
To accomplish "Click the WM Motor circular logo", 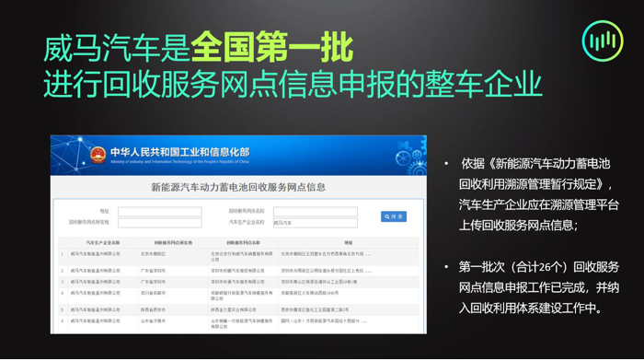I will click(603, 41).
